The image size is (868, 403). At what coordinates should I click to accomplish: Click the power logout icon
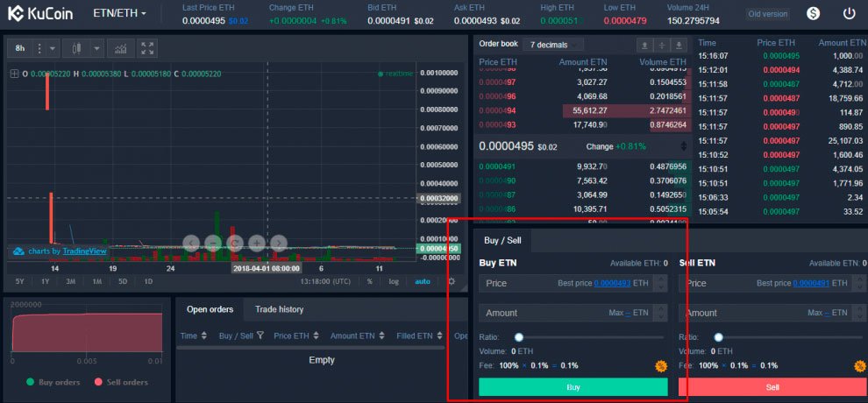[850, 14]
